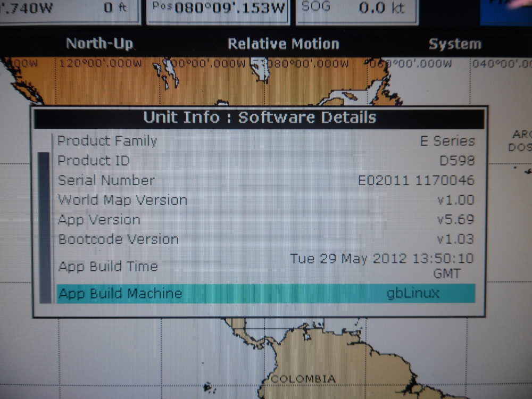Click the COLOMBIA label on the chart
Image resolution: width=532 pixels, height=399 pixels.
[x=303, y=379]
